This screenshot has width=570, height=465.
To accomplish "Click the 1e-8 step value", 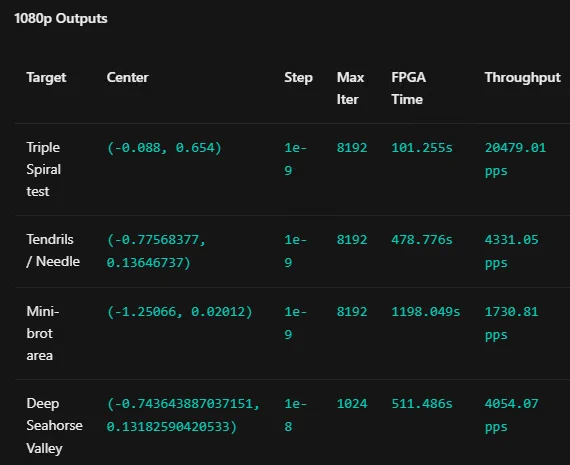I will 295,415.
